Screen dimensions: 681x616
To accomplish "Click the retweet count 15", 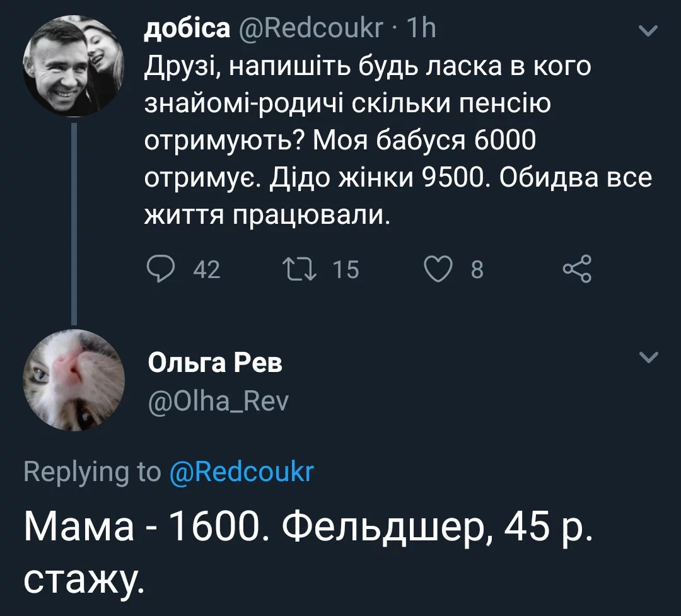I will click(x=345, y=270).
